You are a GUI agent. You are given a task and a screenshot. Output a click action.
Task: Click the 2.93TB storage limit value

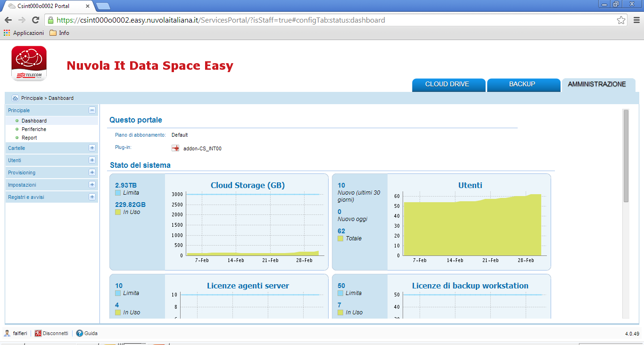(x=126, y=185)
